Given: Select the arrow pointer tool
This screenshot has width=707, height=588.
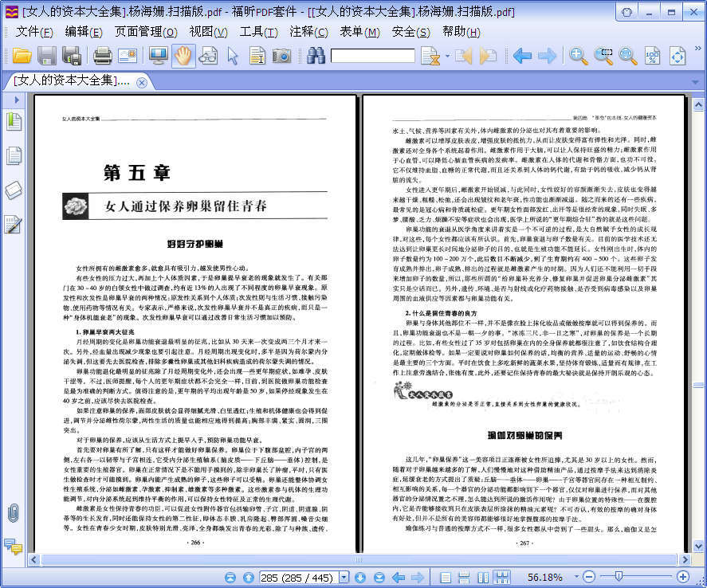Looking at the screenshot, I should point(233,56).
